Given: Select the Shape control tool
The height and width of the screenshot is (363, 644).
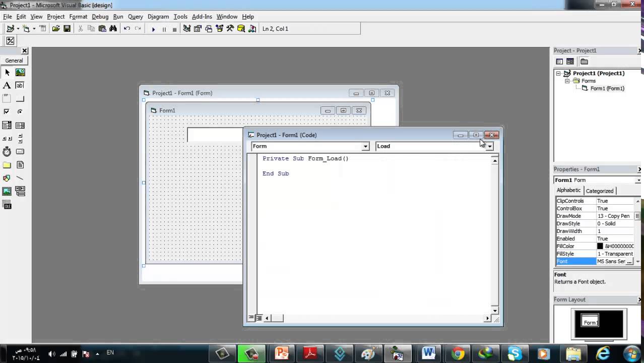Looking at the screenshot, I should click(x=7, y=178).
